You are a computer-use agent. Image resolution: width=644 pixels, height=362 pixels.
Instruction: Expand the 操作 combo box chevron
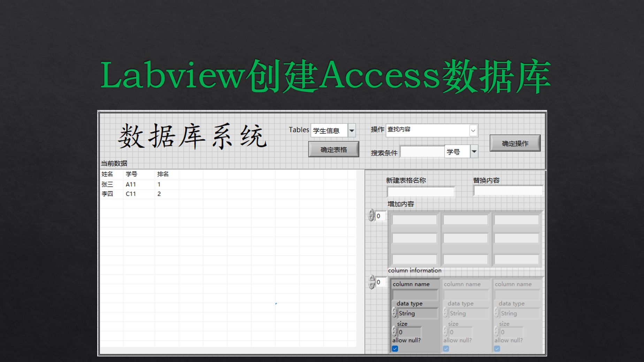coord(473,131)
